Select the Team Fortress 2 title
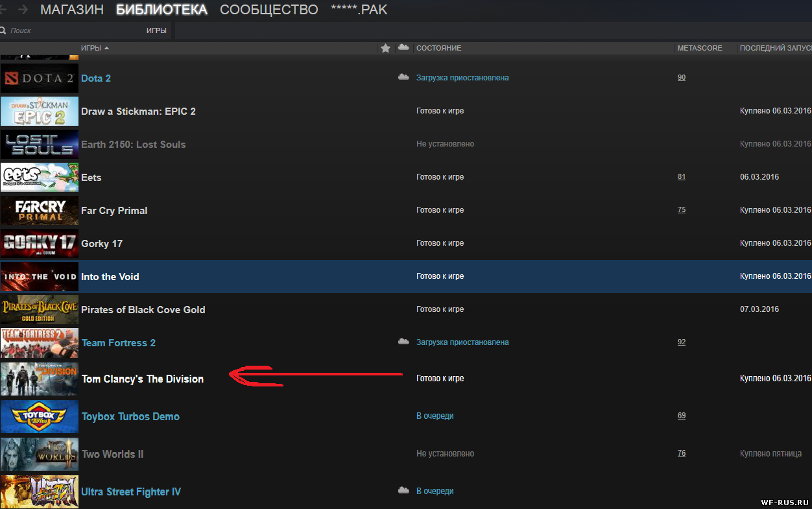The height and width of the screenshot is (509, 812). pos(119,342)
